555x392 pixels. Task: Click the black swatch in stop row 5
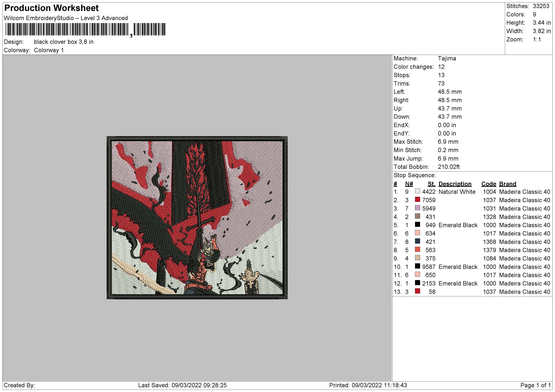(x=417, y=225)
